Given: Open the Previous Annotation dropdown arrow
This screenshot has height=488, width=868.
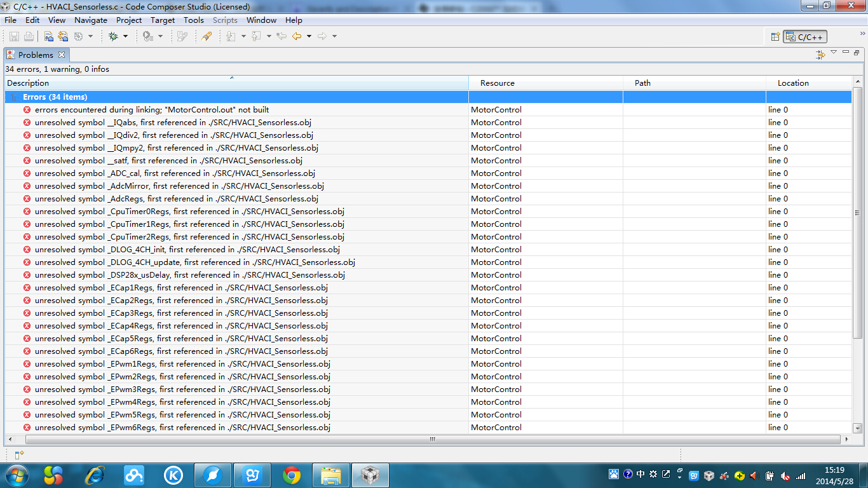Looking at the screenshot, I should pyautogui.click(x=269, y=37).
